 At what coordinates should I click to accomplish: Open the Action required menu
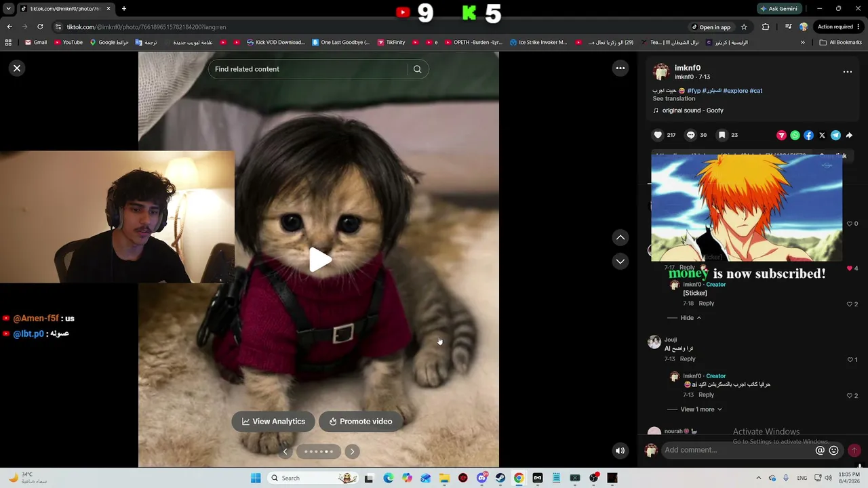(x=839, y=27)
